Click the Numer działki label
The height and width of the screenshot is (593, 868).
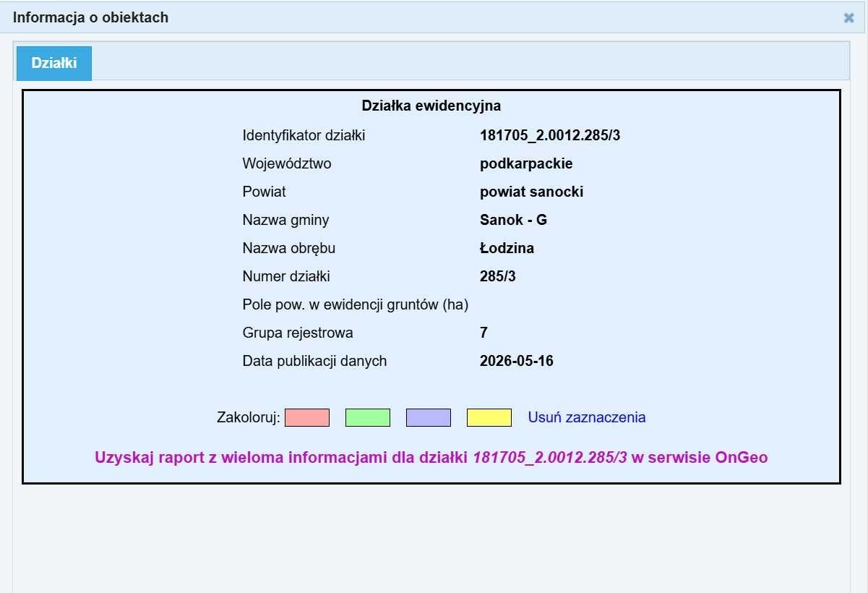pos(286,276)
